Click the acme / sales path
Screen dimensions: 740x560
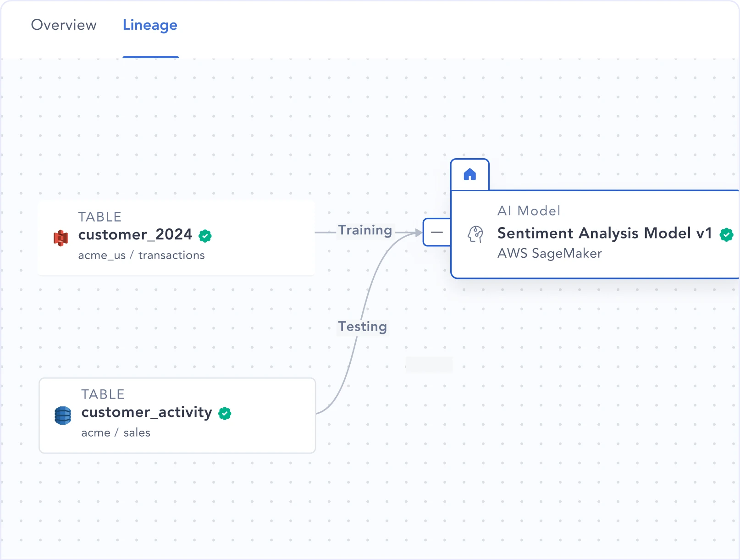[116, 432]
